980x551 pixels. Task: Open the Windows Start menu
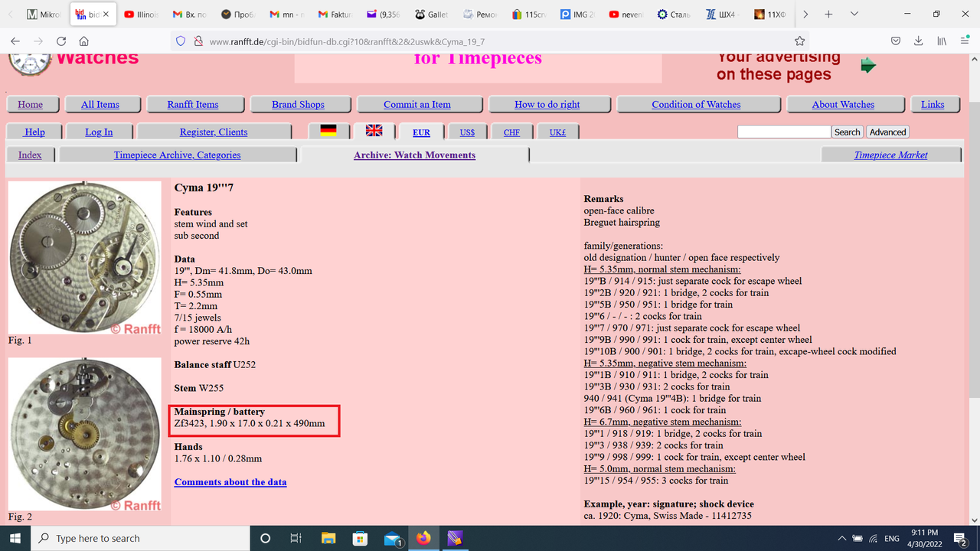[15, 538]
